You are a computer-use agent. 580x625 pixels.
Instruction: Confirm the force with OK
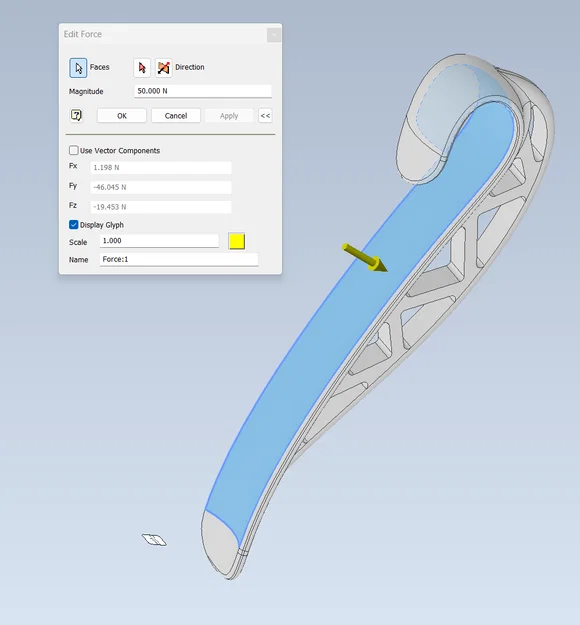pyautogui.click(x=122, y=116)
